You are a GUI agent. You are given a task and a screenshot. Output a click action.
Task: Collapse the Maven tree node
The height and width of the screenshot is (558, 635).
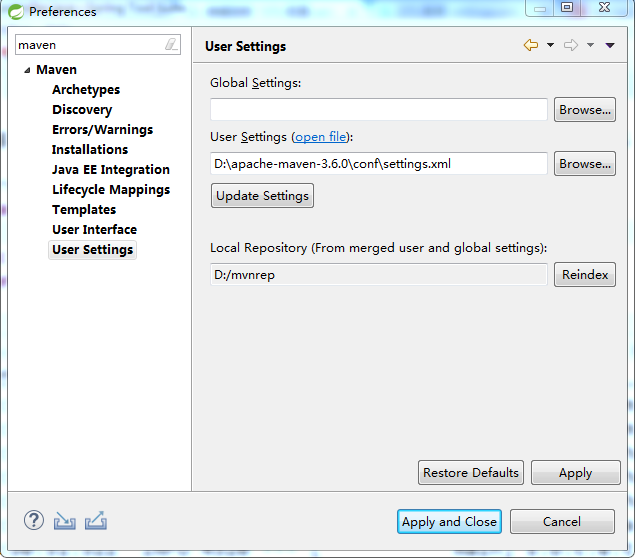[x=27, y=70]
